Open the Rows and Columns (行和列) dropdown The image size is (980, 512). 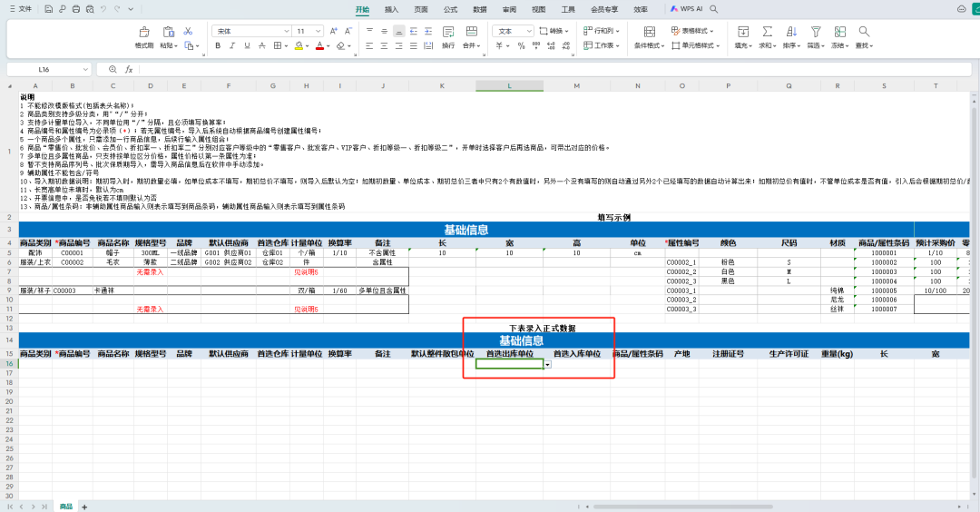[x=602, y=31]
